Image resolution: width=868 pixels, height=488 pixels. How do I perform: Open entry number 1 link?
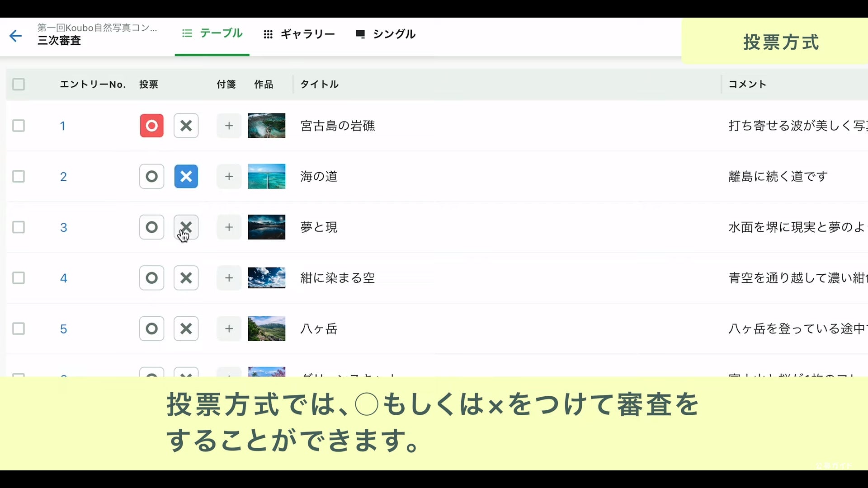(x=63, y=126)
